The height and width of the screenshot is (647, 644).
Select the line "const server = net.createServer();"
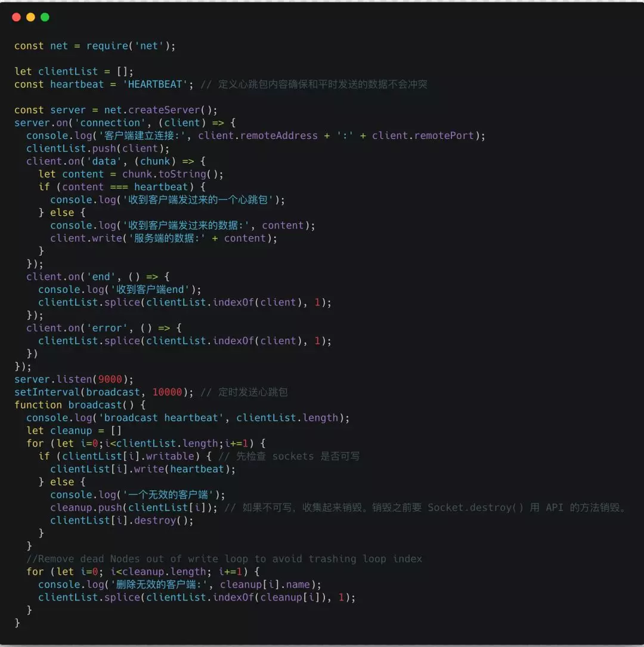click(x=116, y=110)
